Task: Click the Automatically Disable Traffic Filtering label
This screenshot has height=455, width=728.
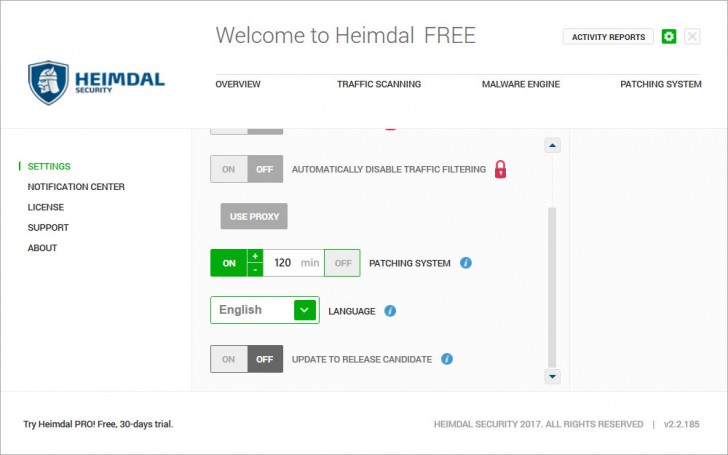Action: [389, 169]
